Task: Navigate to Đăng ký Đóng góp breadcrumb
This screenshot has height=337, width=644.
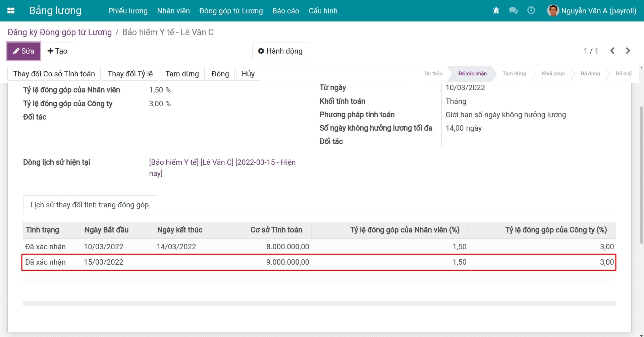Action: click(x=60, y=32)
